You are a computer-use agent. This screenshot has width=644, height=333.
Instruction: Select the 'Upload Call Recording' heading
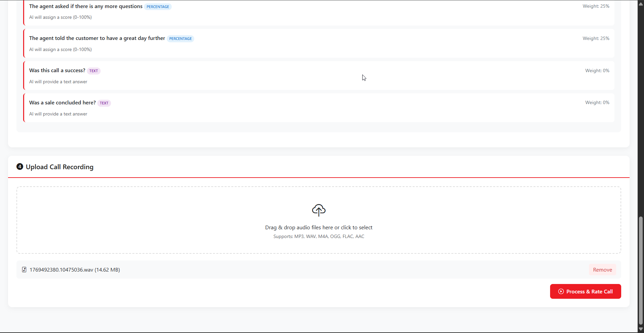click(60, 167)
